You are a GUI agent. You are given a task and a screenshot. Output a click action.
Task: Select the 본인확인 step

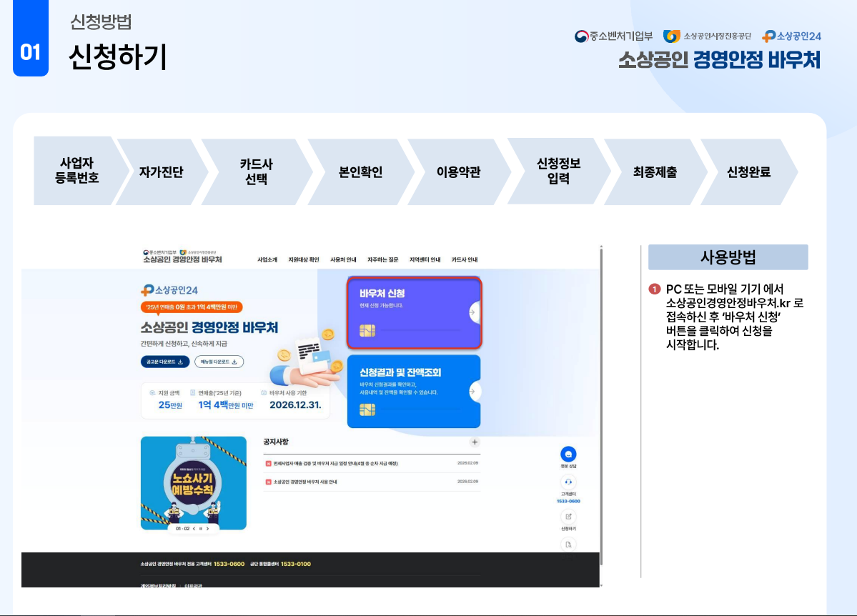(361, 172)
